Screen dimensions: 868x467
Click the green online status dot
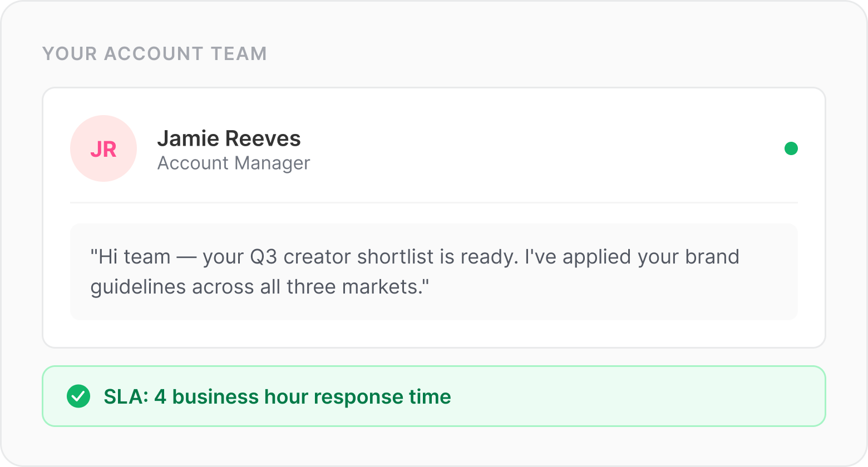pyautogui.click(x=791, y=148)
